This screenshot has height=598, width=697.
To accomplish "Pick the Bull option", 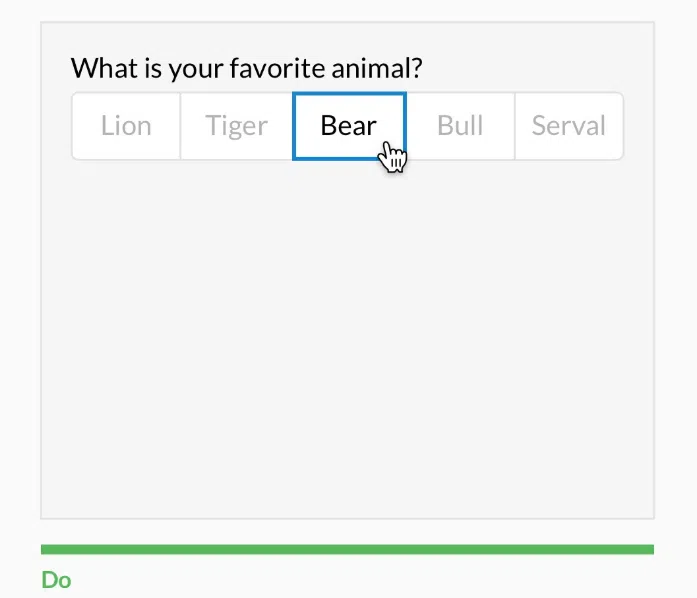I will pos(460,126).
